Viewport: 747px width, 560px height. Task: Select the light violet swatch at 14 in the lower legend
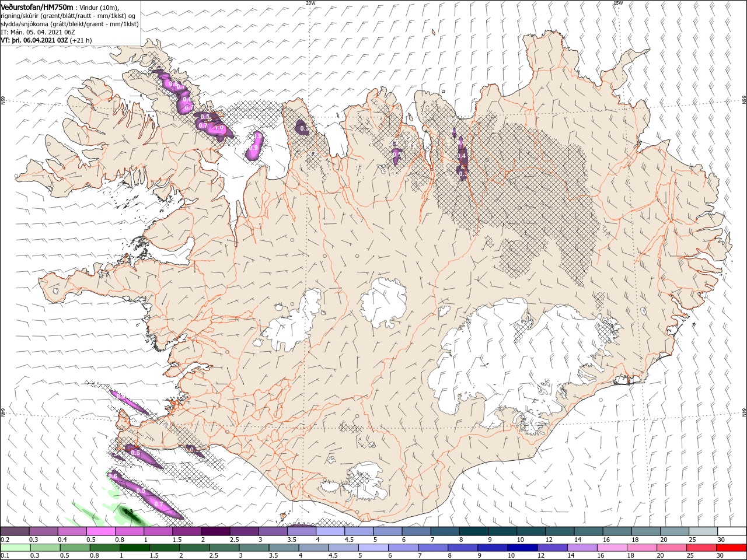click(x=582, y=548)
